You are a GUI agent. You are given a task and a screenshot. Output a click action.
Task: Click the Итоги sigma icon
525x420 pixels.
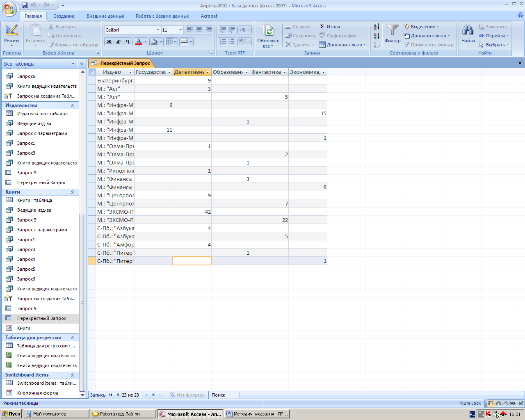coord(322,27)
